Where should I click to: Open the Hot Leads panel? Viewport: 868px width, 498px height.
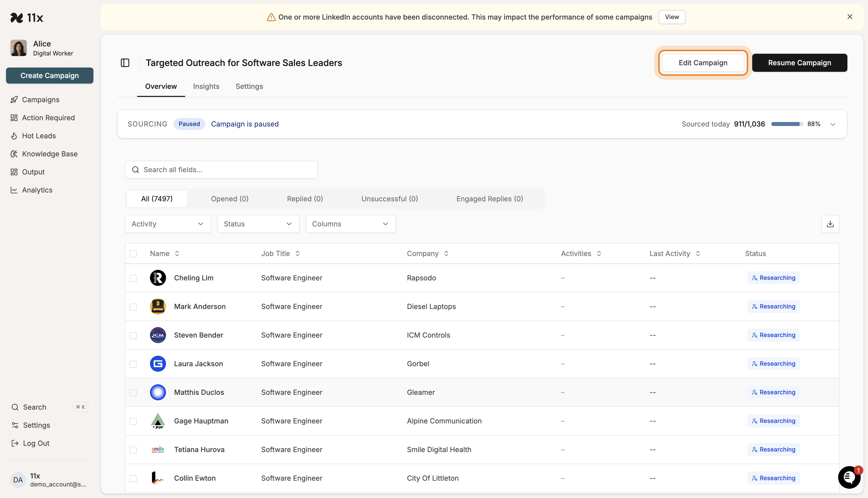point(39,136)
